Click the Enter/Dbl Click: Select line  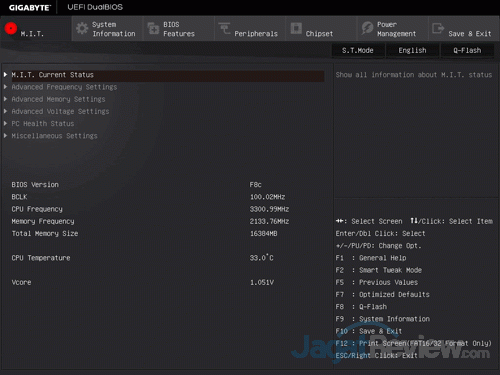coord(380,234)
